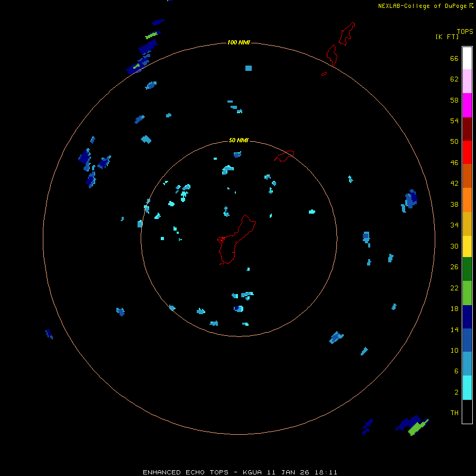Click the legend value 50

click(454, 142)
